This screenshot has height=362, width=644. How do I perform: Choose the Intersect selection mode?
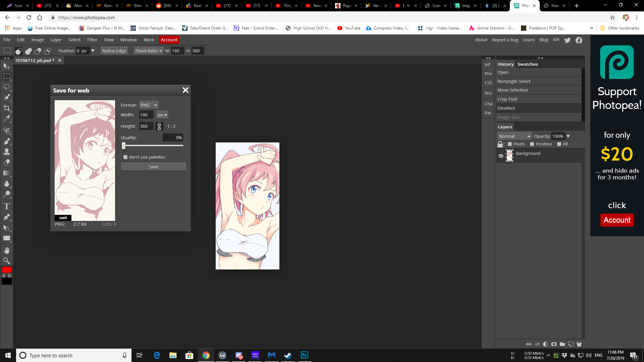[48, 51]
